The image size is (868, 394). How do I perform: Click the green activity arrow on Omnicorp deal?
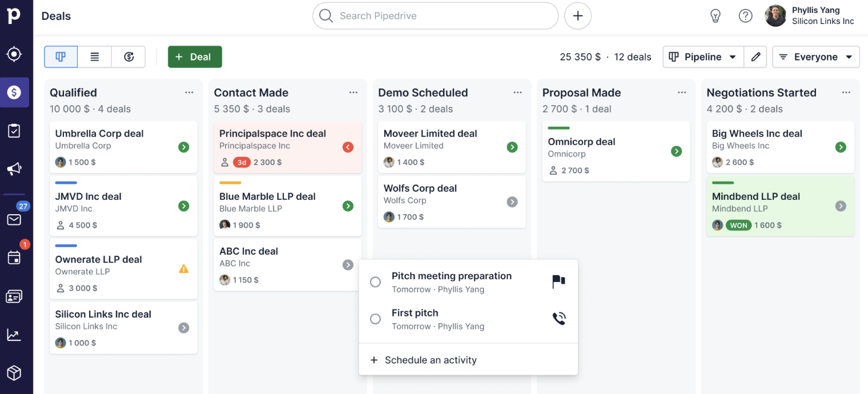[676, 151]
